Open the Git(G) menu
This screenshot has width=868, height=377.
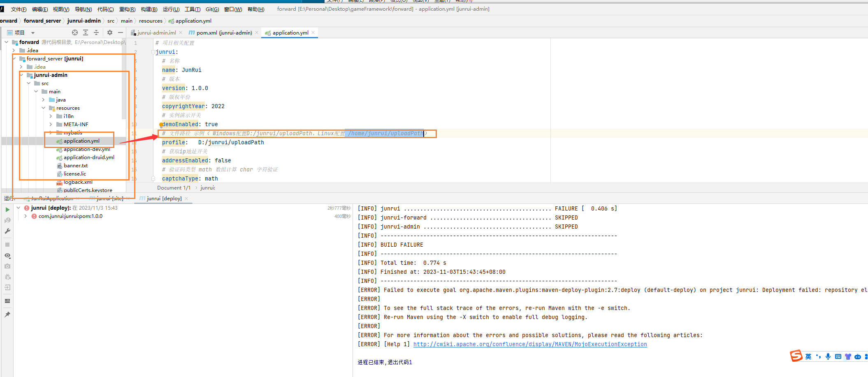tap(212, 9)
